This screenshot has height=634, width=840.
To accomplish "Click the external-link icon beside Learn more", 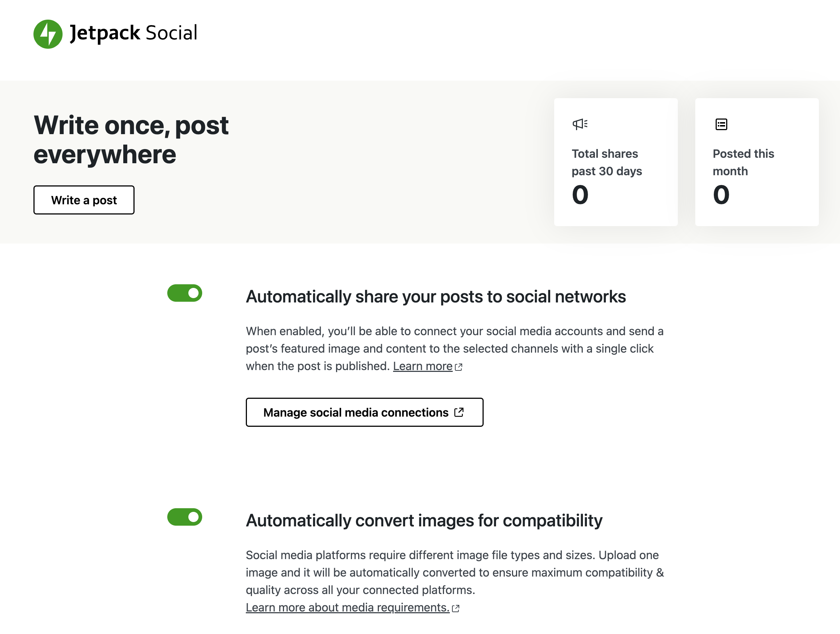I will click(x=459, y=367).
